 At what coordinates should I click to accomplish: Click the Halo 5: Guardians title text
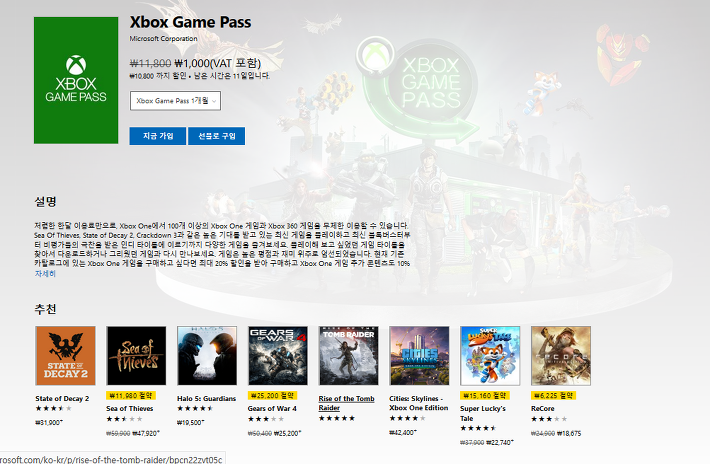point(206,399)
